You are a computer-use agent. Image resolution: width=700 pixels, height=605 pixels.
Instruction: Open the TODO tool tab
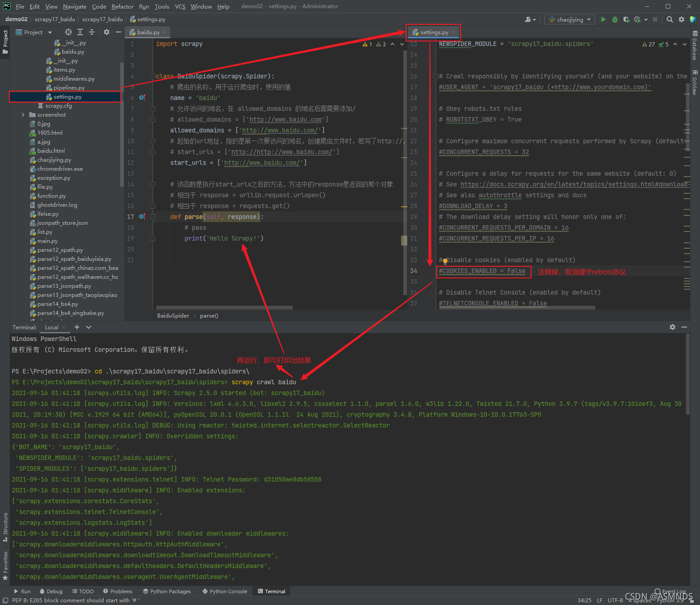click(x=83, y=591)
